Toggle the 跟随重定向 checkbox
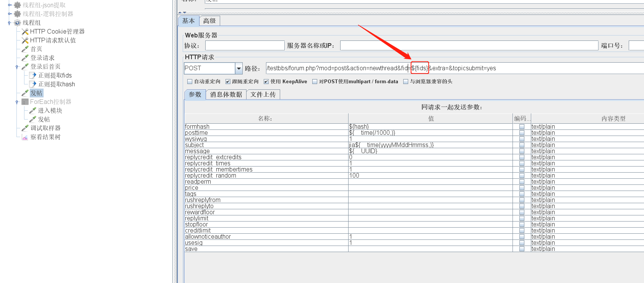 pyautogui.click(x=228, y=81)
